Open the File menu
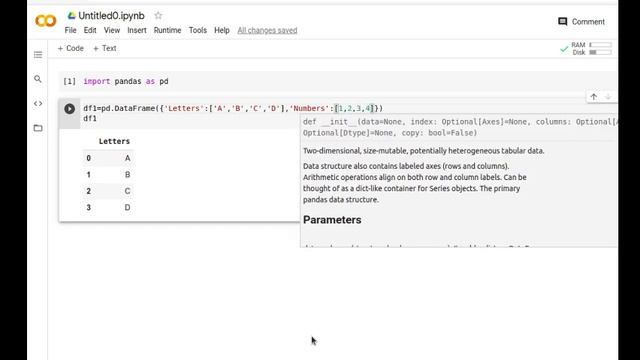The image size is (640, 360). tap(70, 30)
